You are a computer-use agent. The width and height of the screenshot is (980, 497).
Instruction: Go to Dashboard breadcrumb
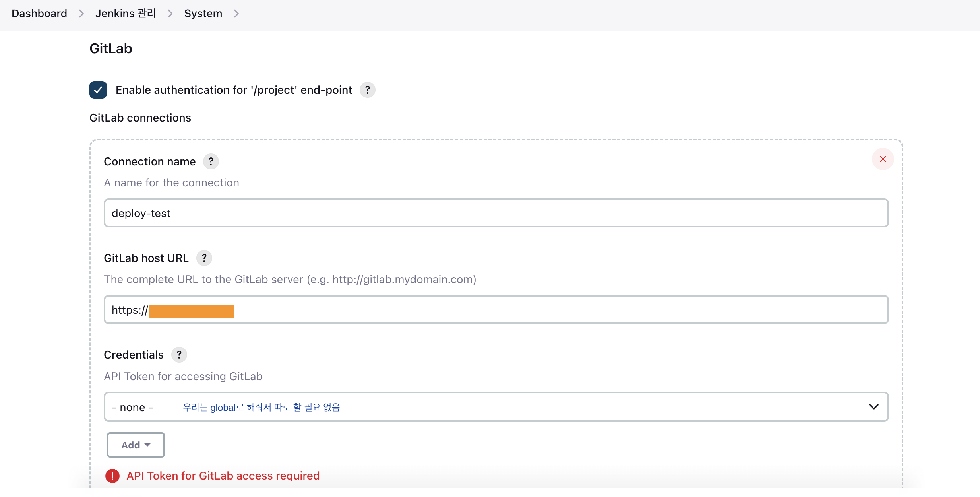tap(39, 14)
